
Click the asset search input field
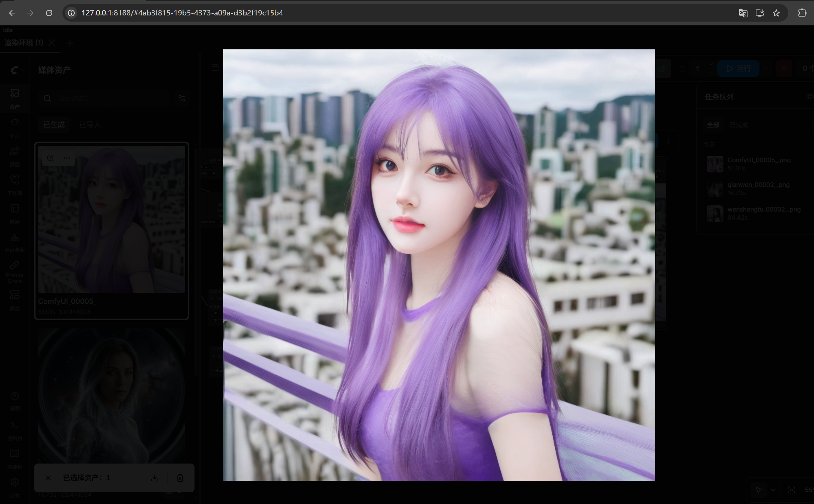[x=105, y=98]
